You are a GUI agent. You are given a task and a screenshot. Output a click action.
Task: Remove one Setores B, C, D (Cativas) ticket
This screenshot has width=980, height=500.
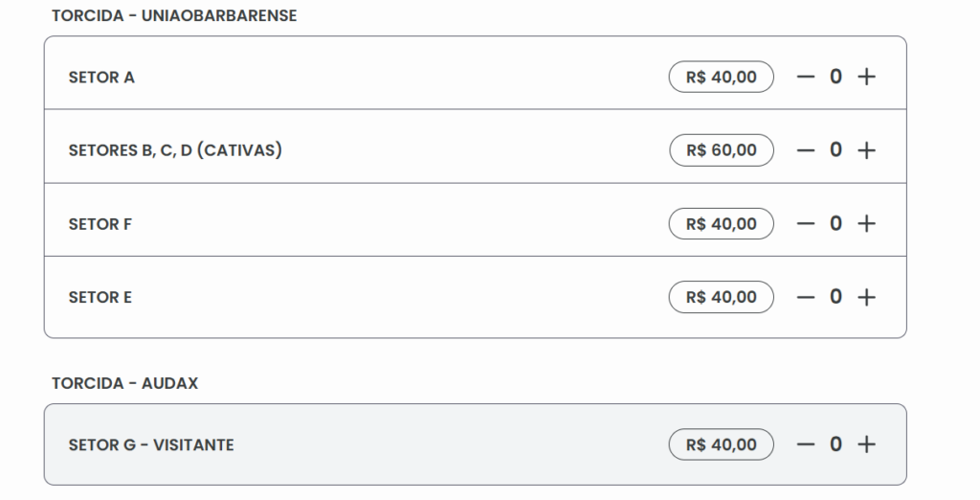point(806,150)
